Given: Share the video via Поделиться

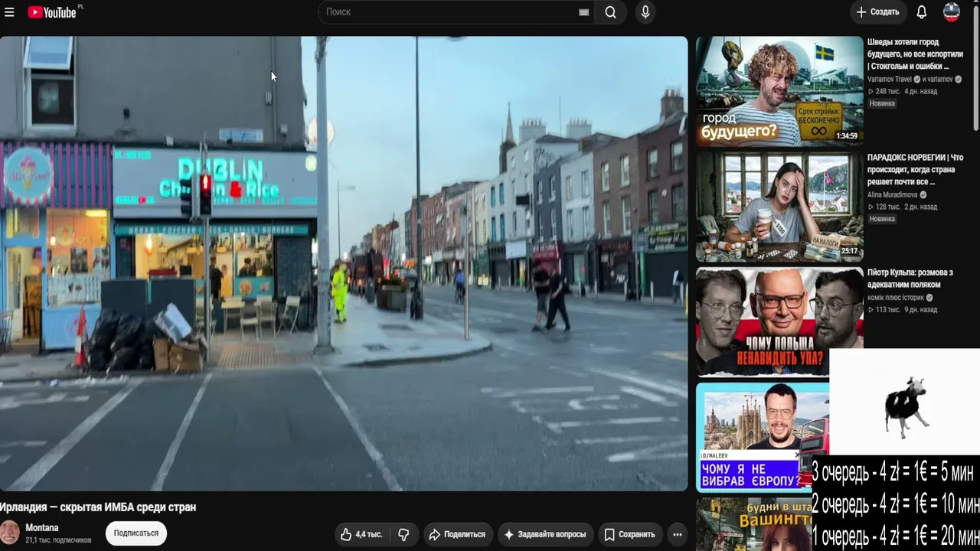Looking at the screenshot, I should click(x=457, y=534).
